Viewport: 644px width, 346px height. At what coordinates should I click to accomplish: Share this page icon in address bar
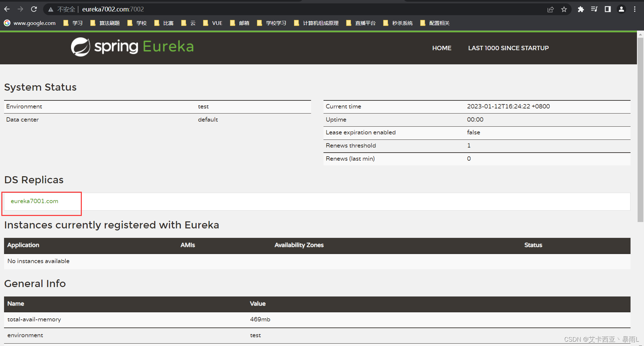(550, 9)
